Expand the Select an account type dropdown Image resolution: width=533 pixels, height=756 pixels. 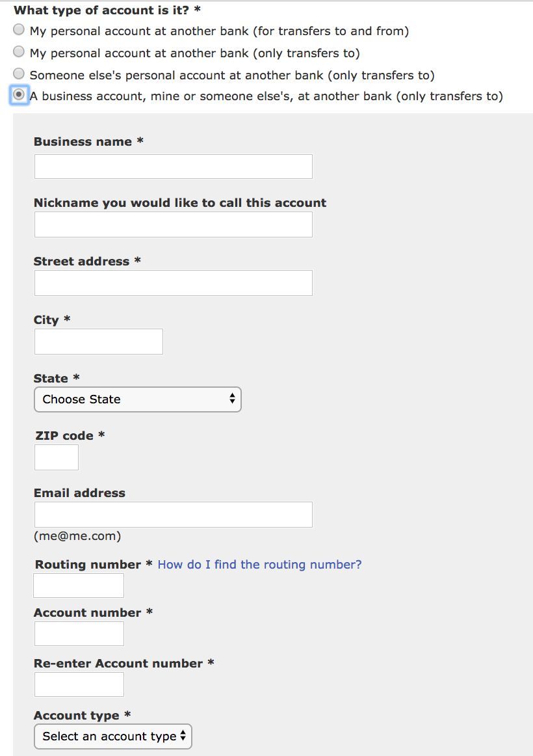pyautogui.click(x=113, y=736)
